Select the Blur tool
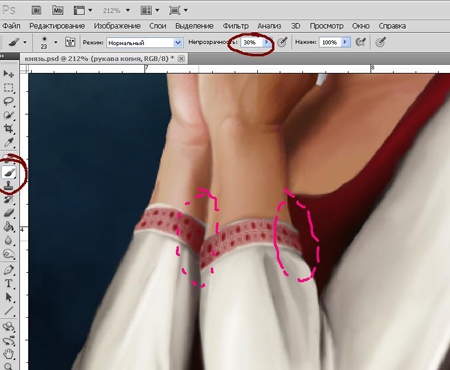The height and width of the screenshot is (370, 450). click(8, 240)
